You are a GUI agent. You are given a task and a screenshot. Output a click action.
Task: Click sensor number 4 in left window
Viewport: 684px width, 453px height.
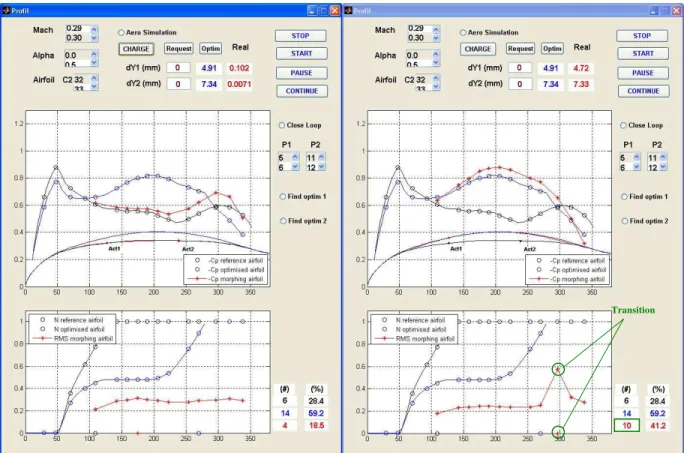285,425
